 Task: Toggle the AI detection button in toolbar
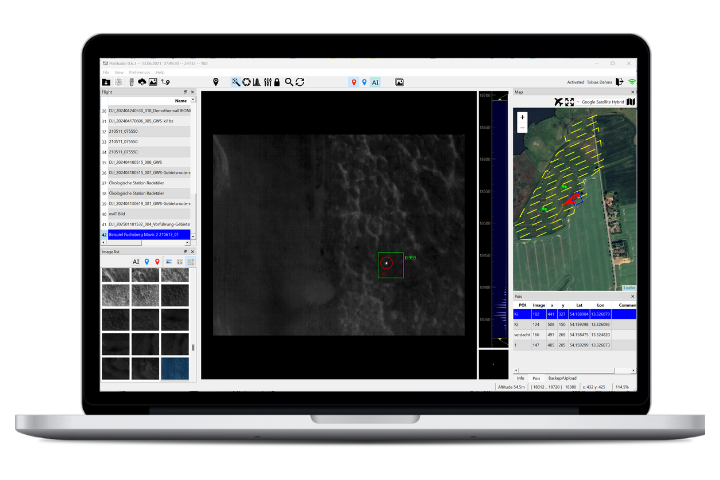[x=376, y=82]
